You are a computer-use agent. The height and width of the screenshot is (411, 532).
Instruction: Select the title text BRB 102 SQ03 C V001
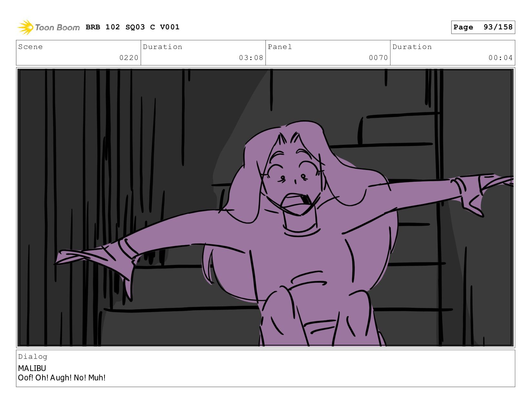[x=133, y=27]
